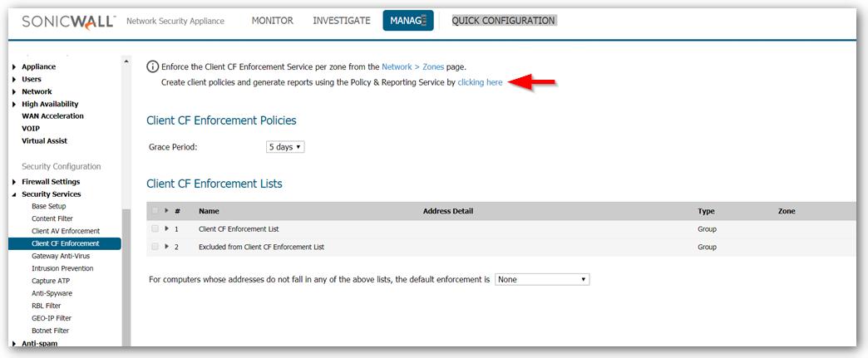The height and width of the screenshot is (358, 868).
Task: Check the Client CF Enforcement List row
Action: pyautogui.click(x=155, y=228)
